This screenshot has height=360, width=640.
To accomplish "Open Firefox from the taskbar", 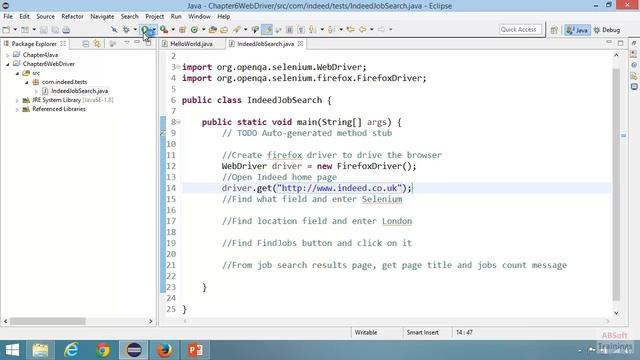I will click(x=164, y=350).
